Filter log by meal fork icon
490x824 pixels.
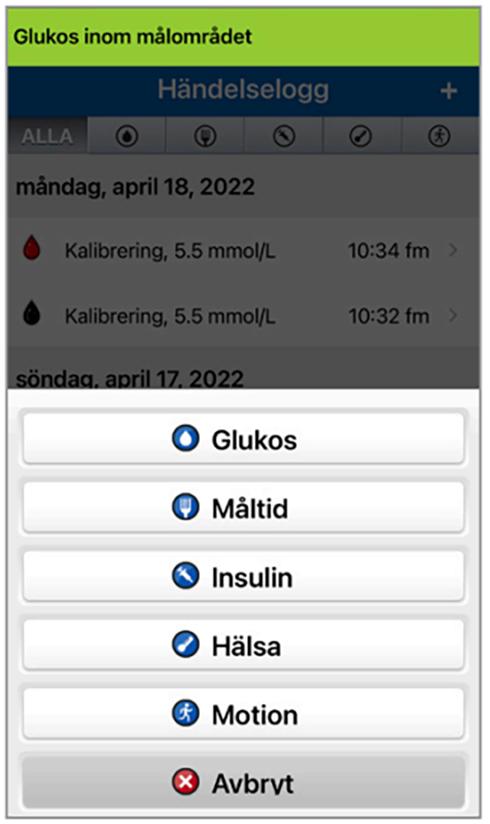click(205, 136)
